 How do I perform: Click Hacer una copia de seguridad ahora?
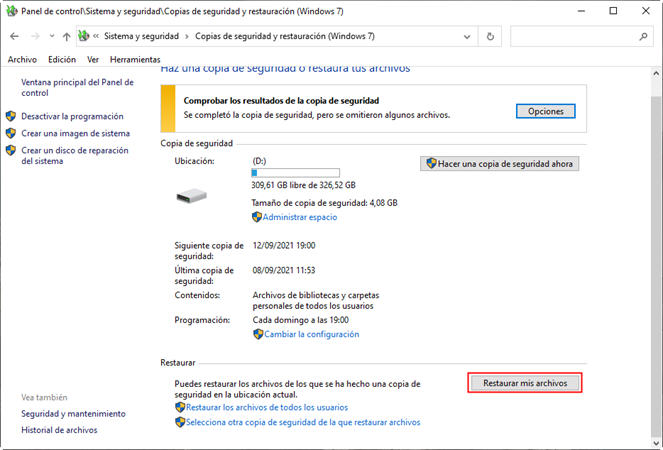[x=499, y=164]
